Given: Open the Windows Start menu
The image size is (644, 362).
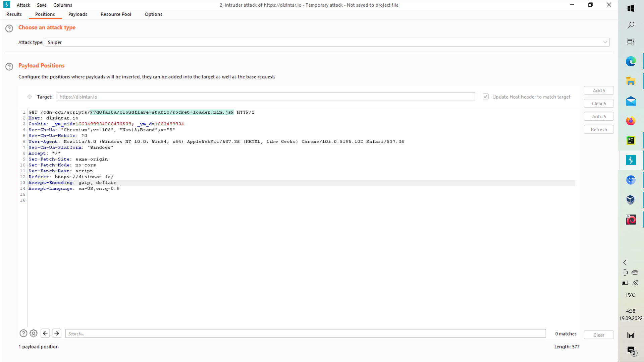Looking at the screenshot, I should 631,8.
